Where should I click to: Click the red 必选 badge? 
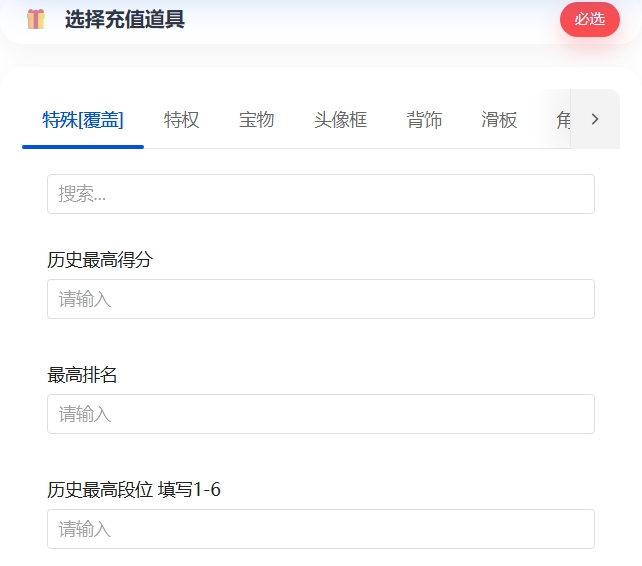click(x=590, y=20)
